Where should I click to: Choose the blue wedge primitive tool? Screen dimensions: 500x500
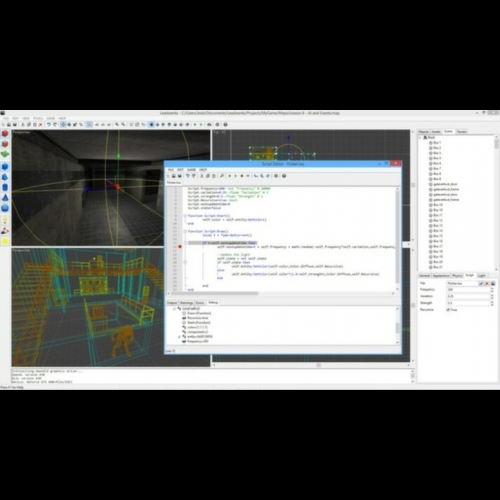pos(5,177)
